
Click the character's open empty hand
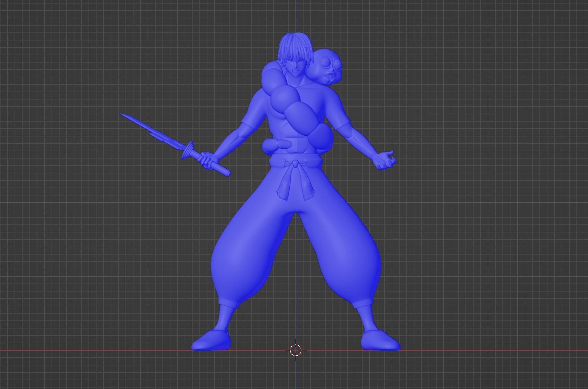(384, 160)
